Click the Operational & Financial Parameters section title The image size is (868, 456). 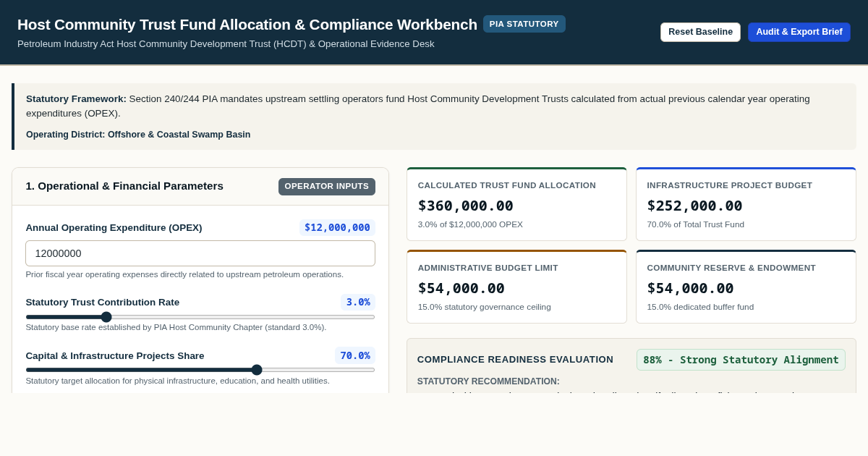[x=124, y=186]
